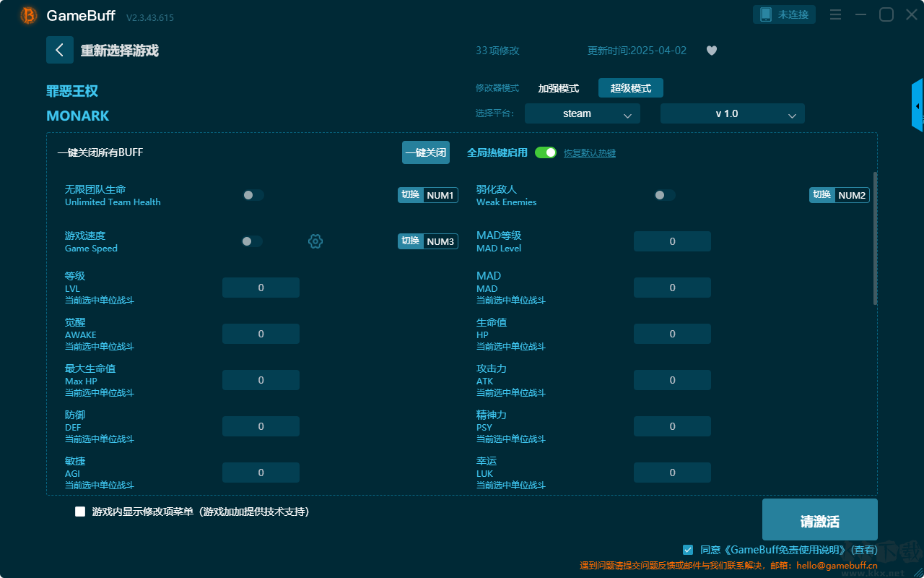Click the 更新时间:2025-04-02 text
This screenshot has height=578, width=924.
point(637,51)
